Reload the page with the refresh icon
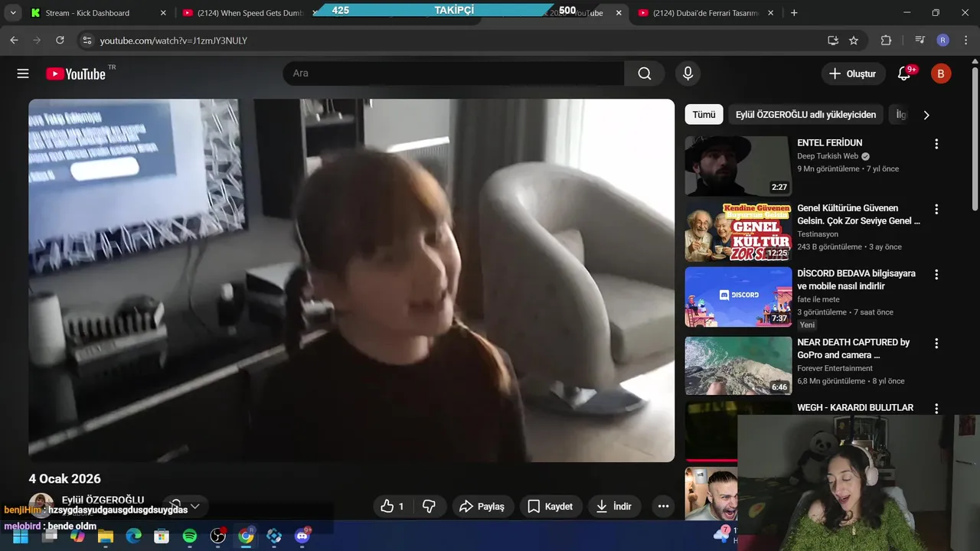 point(60,41)
